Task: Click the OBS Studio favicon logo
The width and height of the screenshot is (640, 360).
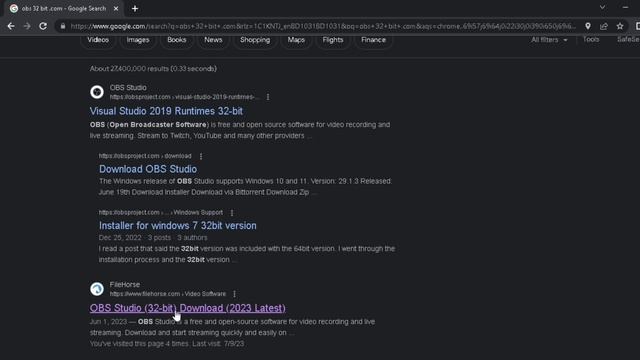Action: click(x=97, y=92)
